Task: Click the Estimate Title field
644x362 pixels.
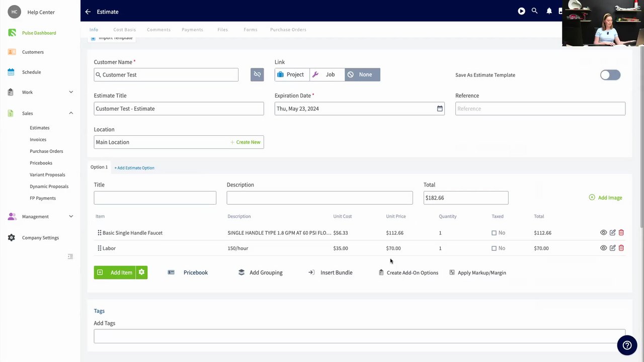Action: (x=179, y=109)
